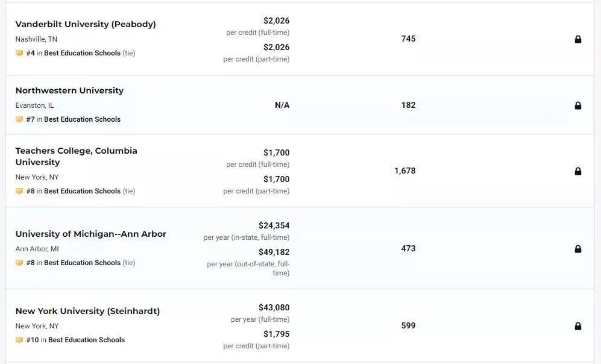The image size is (601, 364).
Task: Click Northwestern's #7 Best Education Schools ranking
Action: 82,119
